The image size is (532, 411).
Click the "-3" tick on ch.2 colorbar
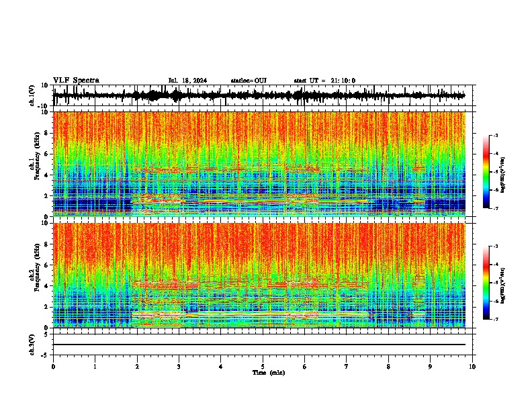click(x=495, y=246)
